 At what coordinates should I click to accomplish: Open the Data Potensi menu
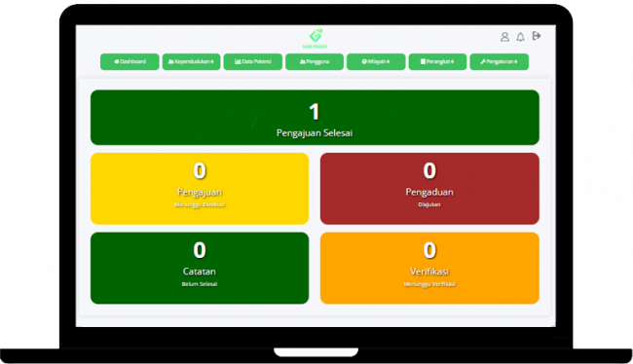click(253, 61)
